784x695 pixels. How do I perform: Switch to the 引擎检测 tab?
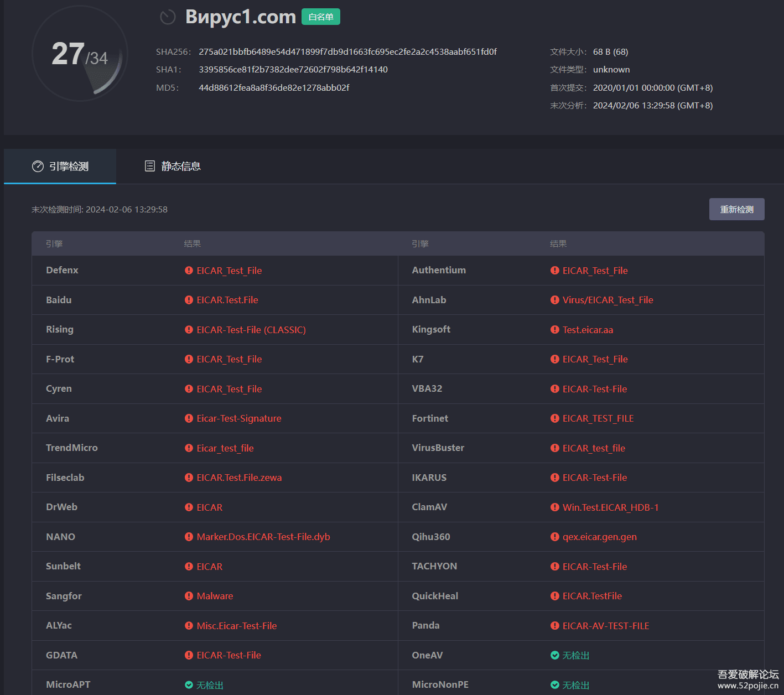60,166
